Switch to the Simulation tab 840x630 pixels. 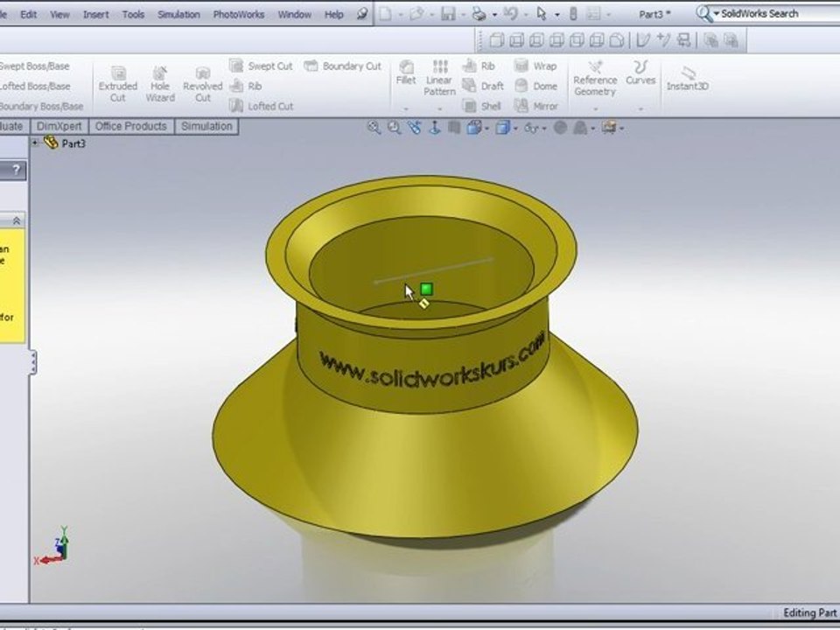tap(206, 126)
